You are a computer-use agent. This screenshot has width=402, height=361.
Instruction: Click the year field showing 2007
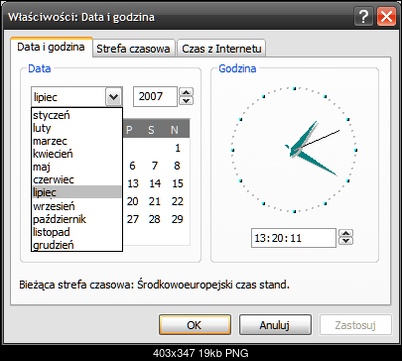[x=155, y=97]
